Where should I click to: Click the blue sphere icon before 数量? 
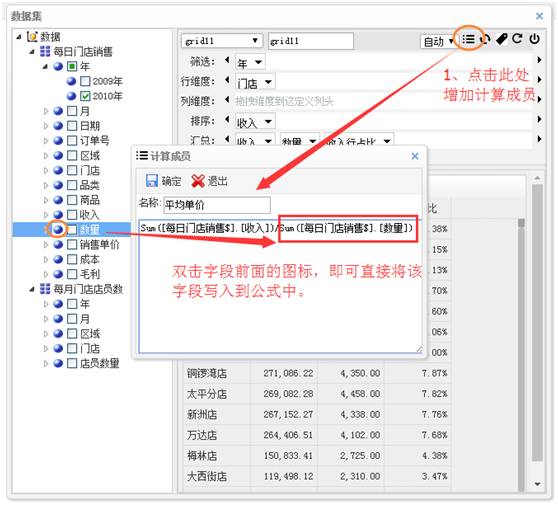coord(58,229)
